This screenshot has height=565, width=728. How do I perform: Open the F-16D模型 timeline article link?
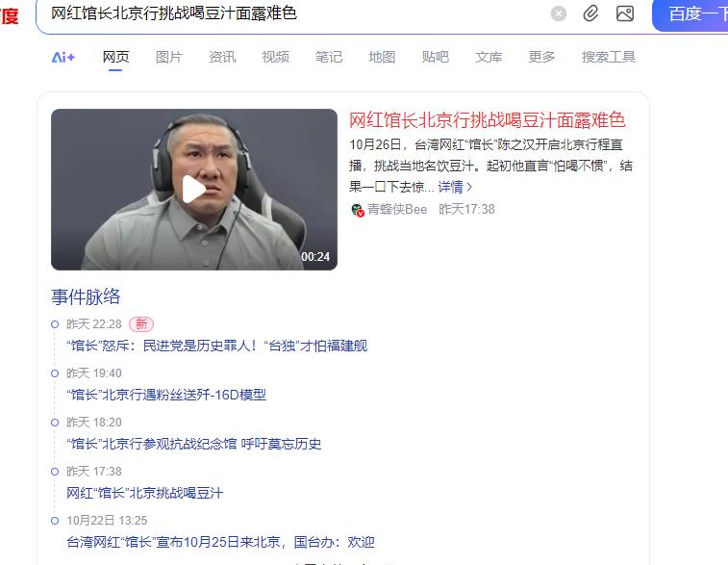[x=166, y=395]
